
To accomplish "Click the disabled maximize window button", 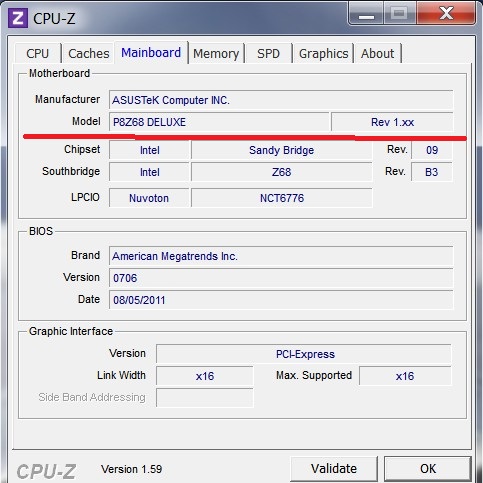I will [399, 14].
